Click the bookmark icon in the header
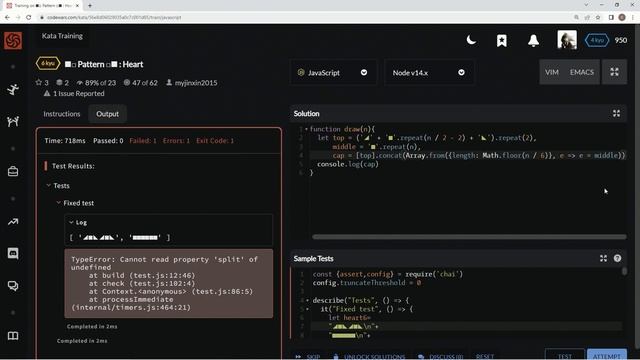The width and height of the screenshot is (640, 360). point(502,40)
